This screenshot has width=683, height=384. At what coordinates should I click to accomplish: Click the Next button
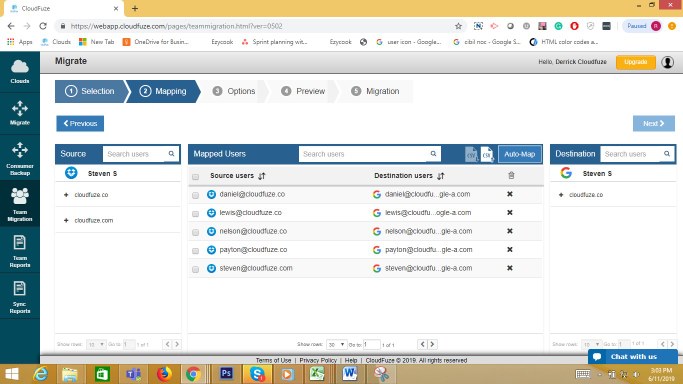pyautogui.click(x=653, y=124)
